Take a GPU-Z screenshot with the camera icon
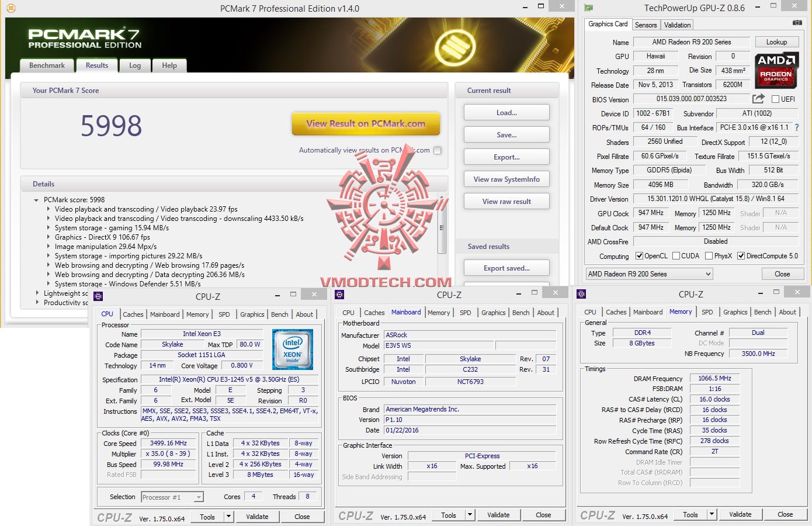The height and width of the screenshot is (526, 812). (x=797, y=23)
